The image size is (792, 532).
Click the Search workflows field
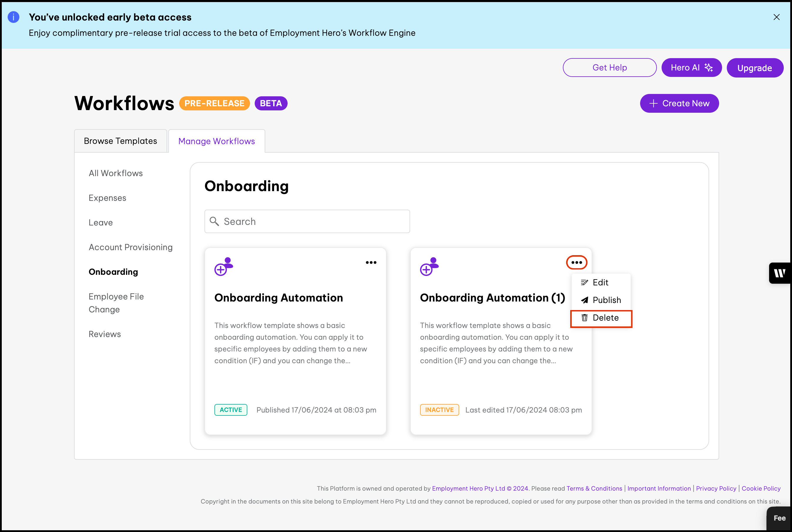point(307,221)
